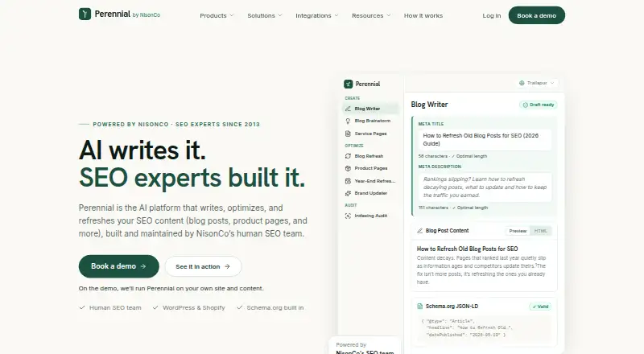Click the arrow in See it in action
644x354 pixels.
(x=227, y=266)
